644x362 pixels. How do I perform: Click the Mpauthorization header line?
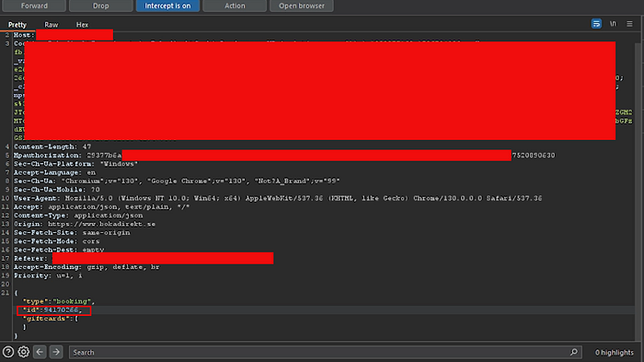[x=284, y=156]
